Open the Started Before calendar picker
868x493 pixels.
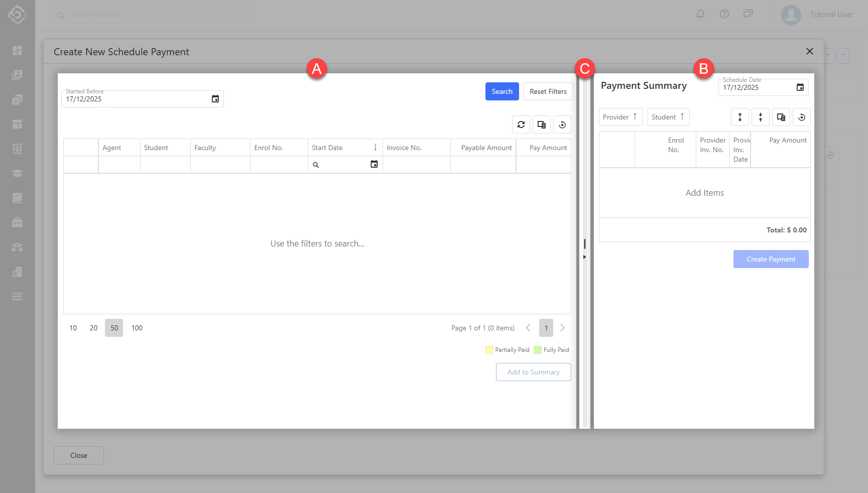(x=215, y=99)
